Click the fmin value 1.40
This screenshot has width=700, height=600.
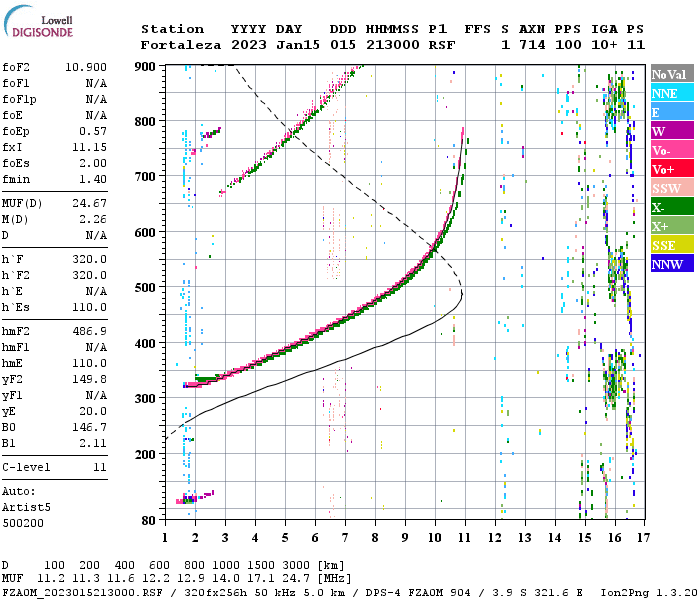(93, 179)
